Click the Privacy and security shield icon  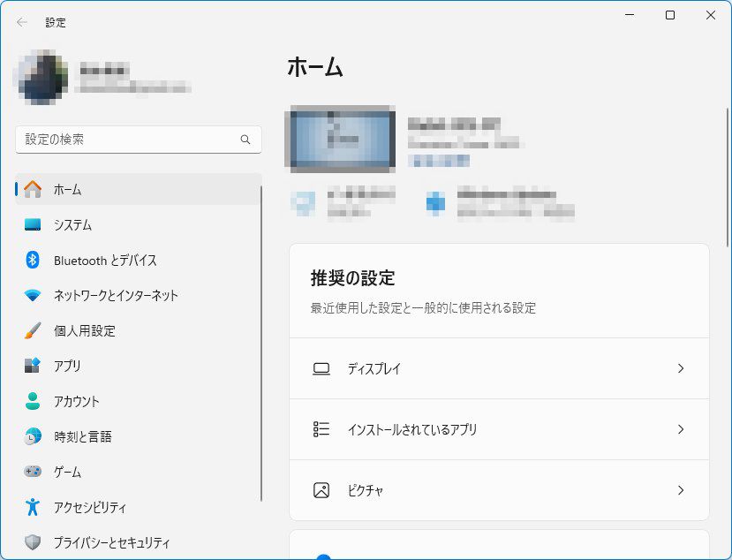click(33, 542)
